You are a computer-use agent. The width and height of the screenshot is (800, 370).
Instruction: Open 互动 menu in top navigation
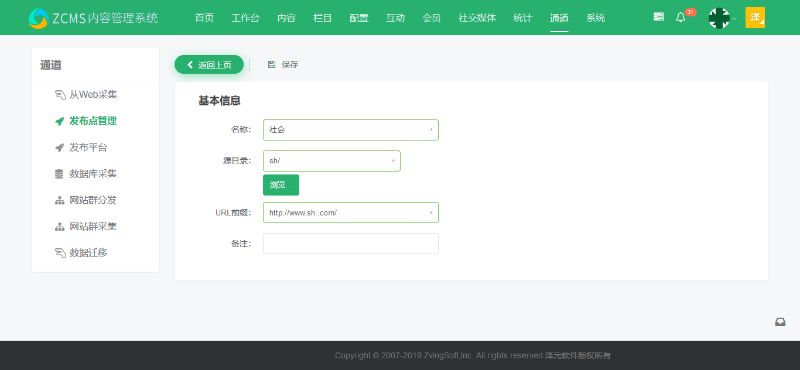coord(395,18)
